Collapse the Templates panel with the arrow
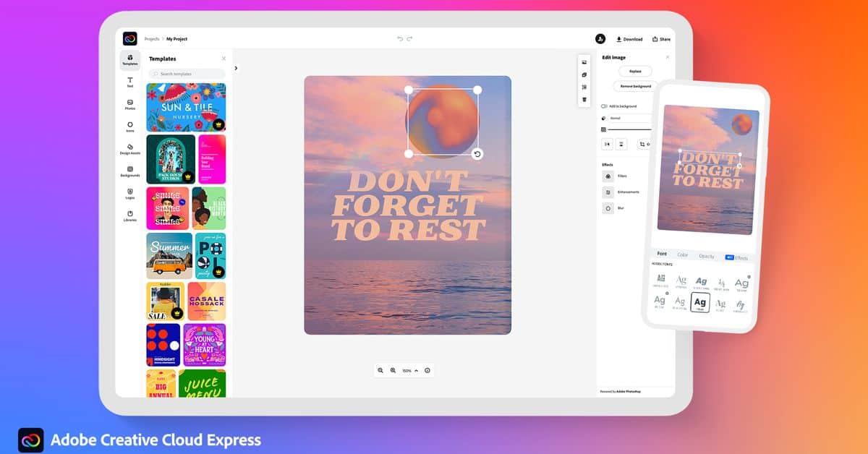Image resolution: width=868 pixels, height=454 pixels. tap(236, 67)
